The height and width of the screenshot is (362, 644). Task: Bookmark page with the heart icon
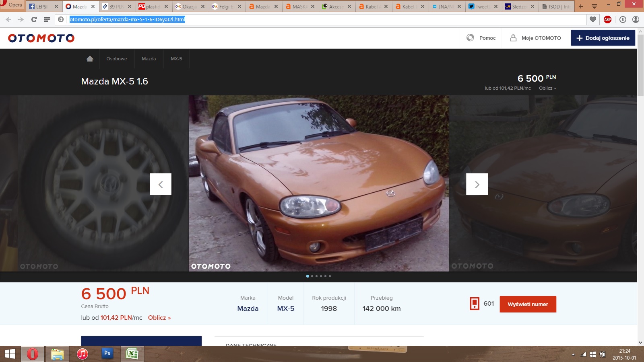(x=593, y=19)
